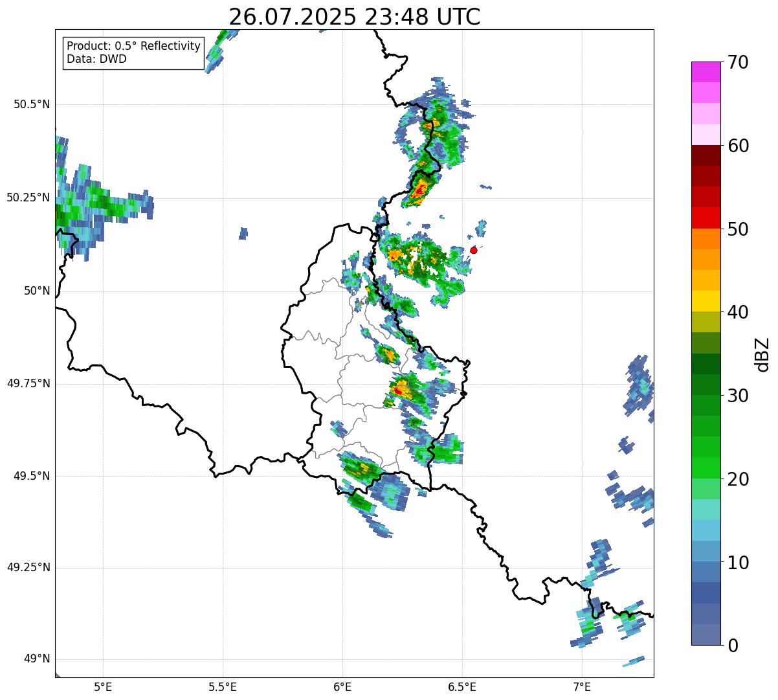This screenshot has height=700, width=778.
Task: Pick the bright red swatch above 50
Action: click(x=706, y=218)
